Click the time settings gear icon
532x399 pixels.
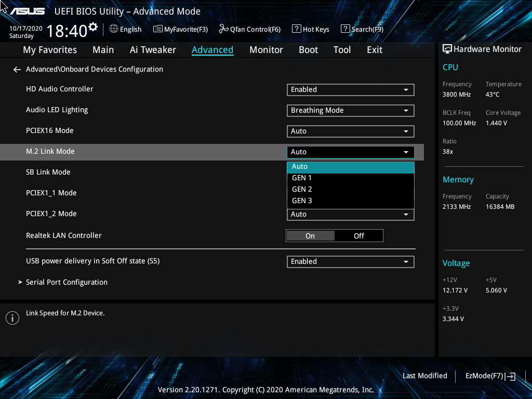tap(93, 27)
